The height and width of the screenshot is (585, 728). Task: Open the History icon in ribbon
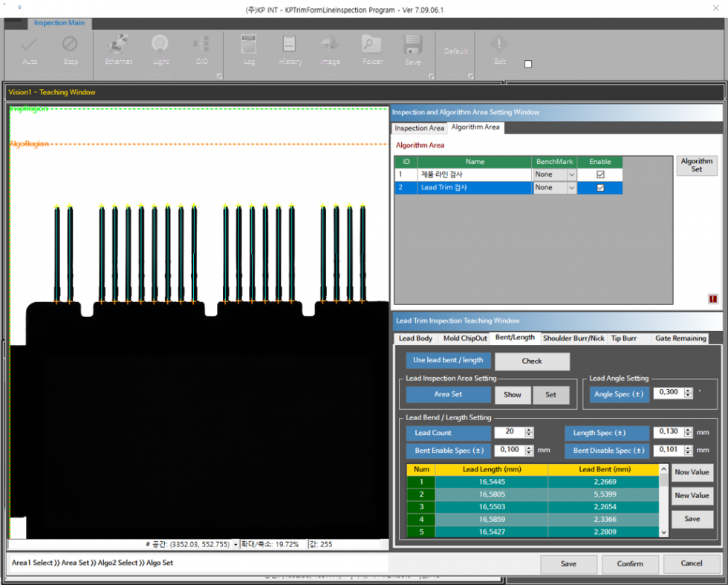(x=290, y=45)
